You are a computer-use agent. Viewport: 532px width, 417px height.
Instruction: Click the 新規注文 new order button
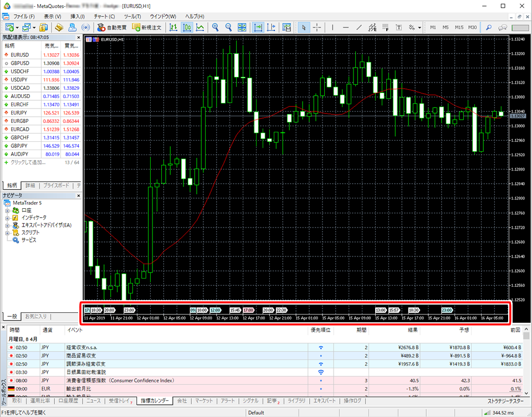click(147, 27)
